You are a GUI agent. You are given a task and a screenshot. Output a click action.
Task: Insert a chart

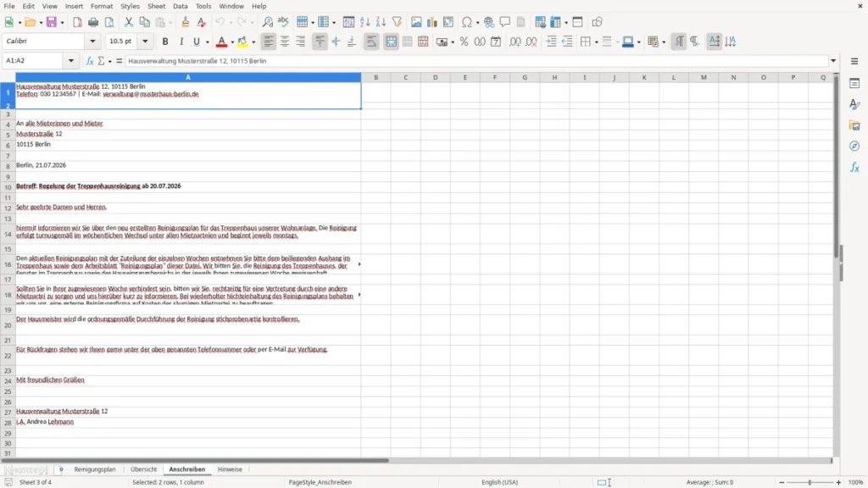432,22
